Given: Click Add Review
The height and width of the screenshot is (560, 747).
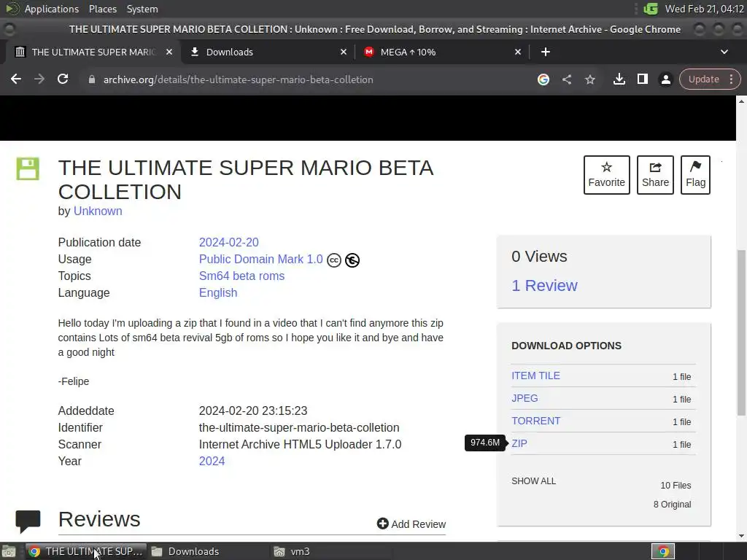Looking at the screenshot, I should 411,524.
